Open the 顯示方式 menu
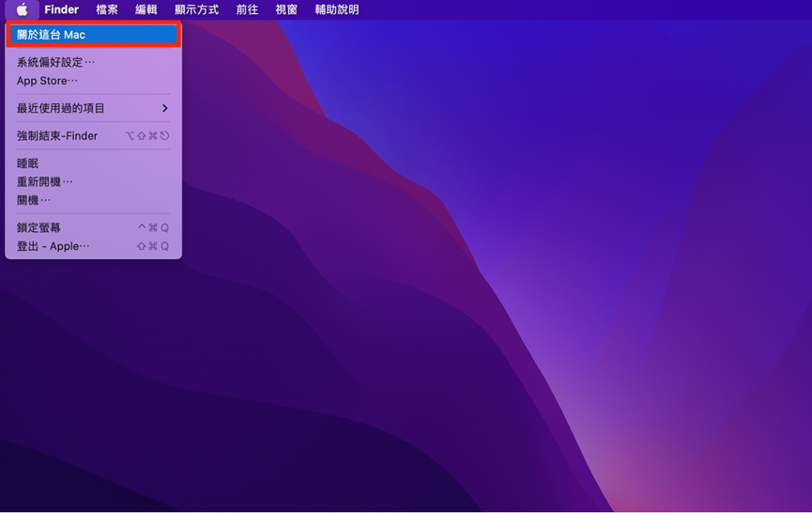The height and width of the screenshot is (513, 812). pyautogui.click(x=197, y=9)
